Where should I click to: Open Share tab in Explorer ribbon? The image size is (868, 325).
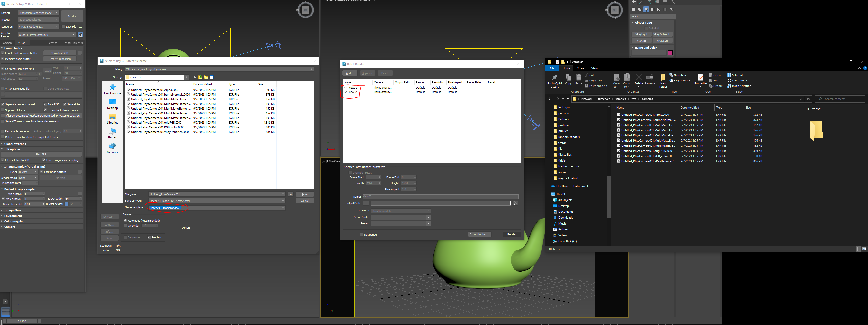(581, 68)
